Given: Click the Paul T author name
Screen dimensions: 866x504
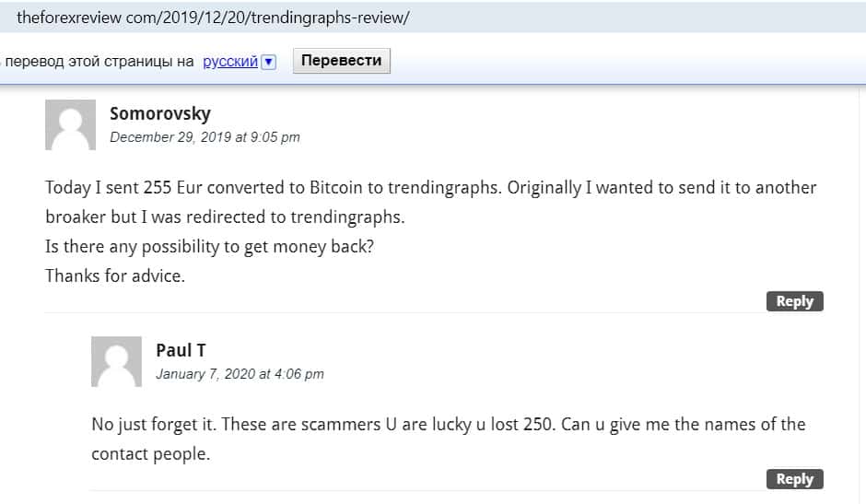Looking at the screenshot, I should 181,350.
